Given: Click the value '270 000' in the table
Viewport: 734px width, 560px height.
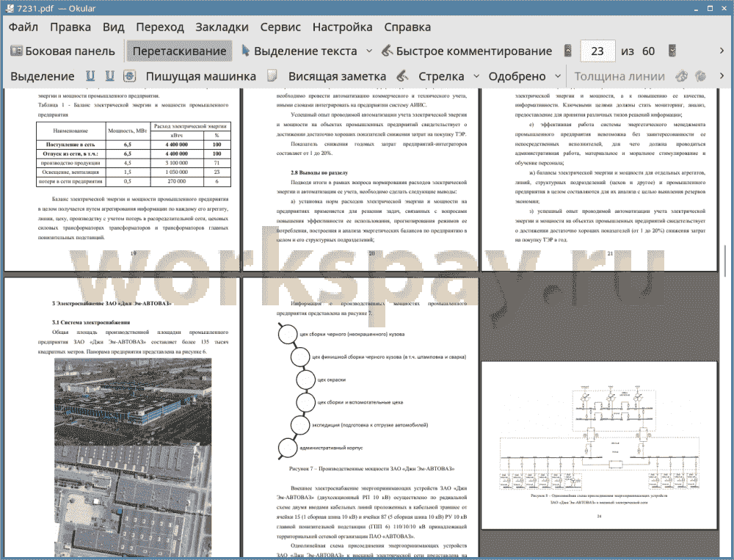Looking at the screenshot, I should point(177,181).
